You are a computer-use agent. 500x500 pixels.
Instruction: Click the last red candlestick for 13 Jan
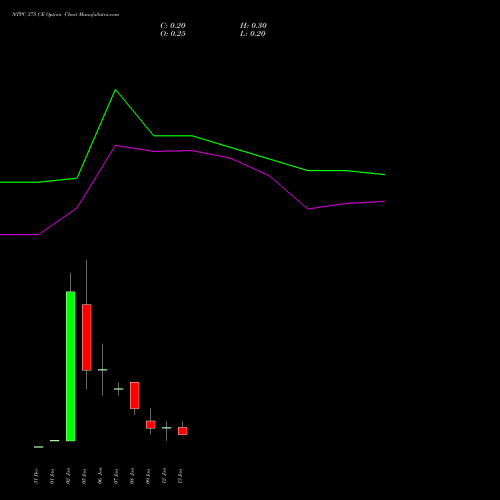[x=183, y=431]
